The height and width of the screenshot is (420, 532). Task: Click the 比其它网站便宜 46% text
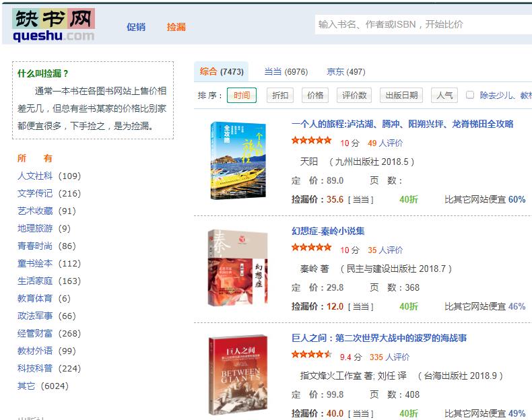[x=485, y=306]
